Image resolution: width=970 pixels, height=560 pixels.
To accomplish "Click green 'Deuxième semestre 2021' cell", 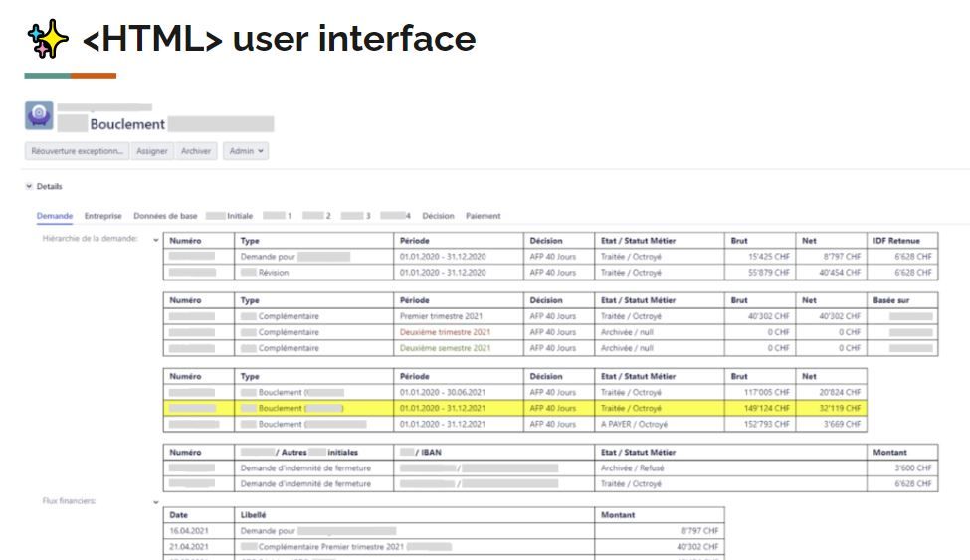I will click(x=459, y=348).
